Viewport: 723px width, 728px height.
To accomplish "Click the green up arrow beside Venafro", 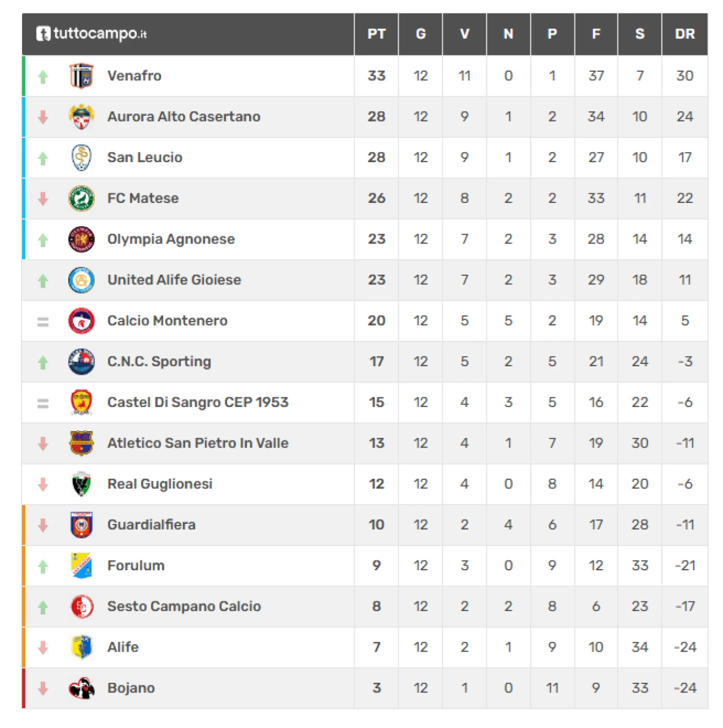I will click(x=43, y=77).
